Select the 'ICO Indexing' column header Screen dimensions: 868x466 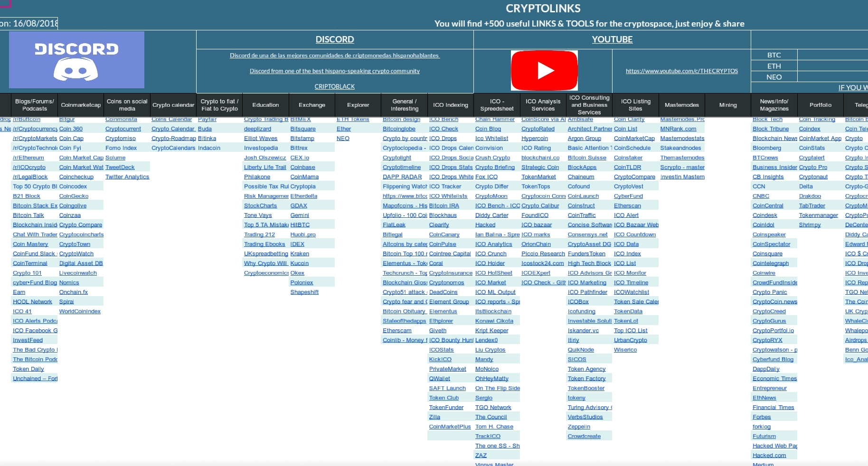click(x=451, y=105)
